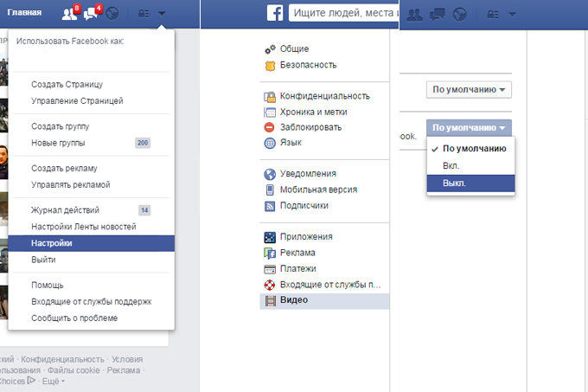Open privacy shortcuts lock in left header
588x392 pixels.
click(144, 14)
